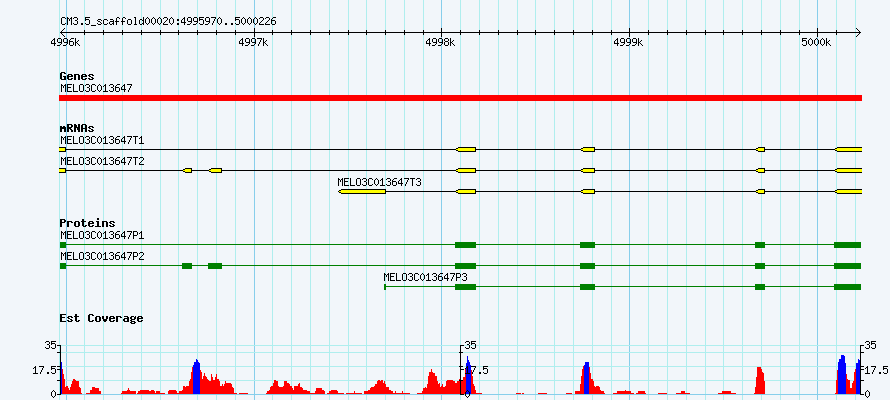The height and width of the screenshot is (400, 890).
Task: Click the P1 small green block near 4999.7k
Action: [760, 245]
